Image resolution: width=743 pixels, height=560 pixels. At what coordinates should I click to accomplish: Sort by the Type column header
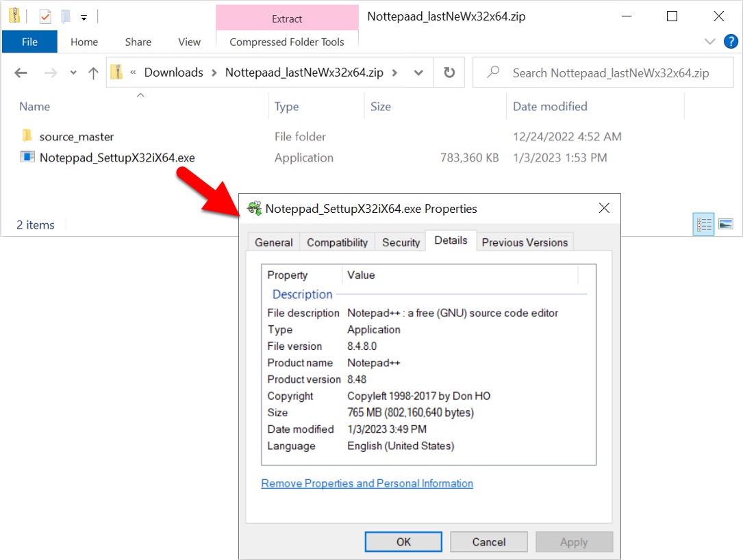286,106
